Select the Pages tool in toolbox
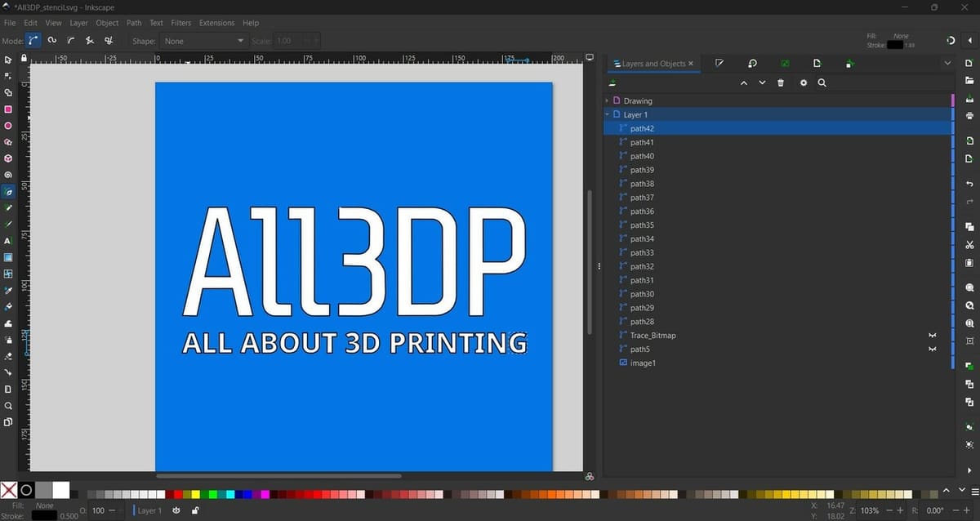980x521 pixels. click(8, 422)
